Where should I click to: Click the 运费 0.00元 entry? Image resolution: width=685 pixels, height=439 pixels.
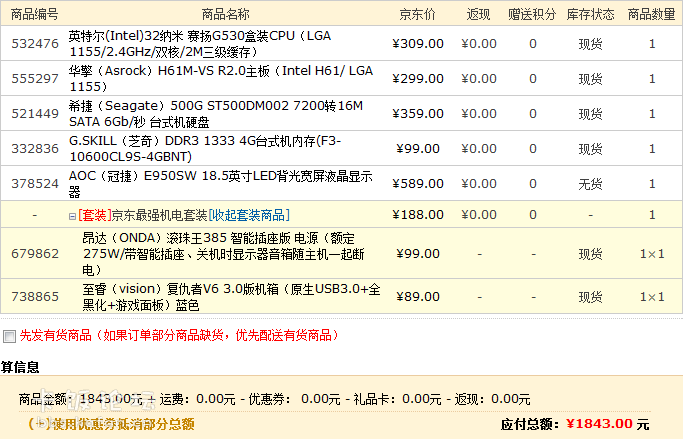(197, 399)
